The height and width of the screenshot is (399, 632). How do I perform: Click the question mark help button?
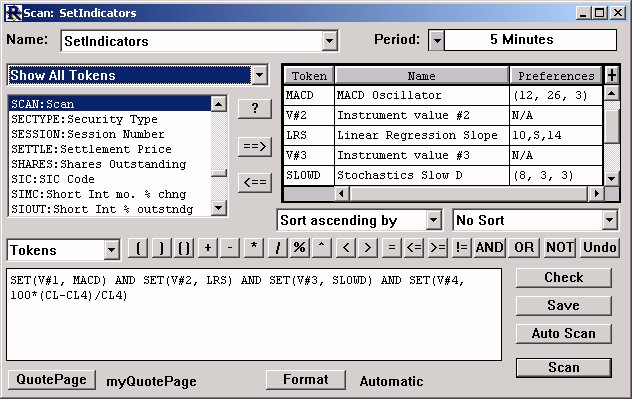(x=255, y=108)
